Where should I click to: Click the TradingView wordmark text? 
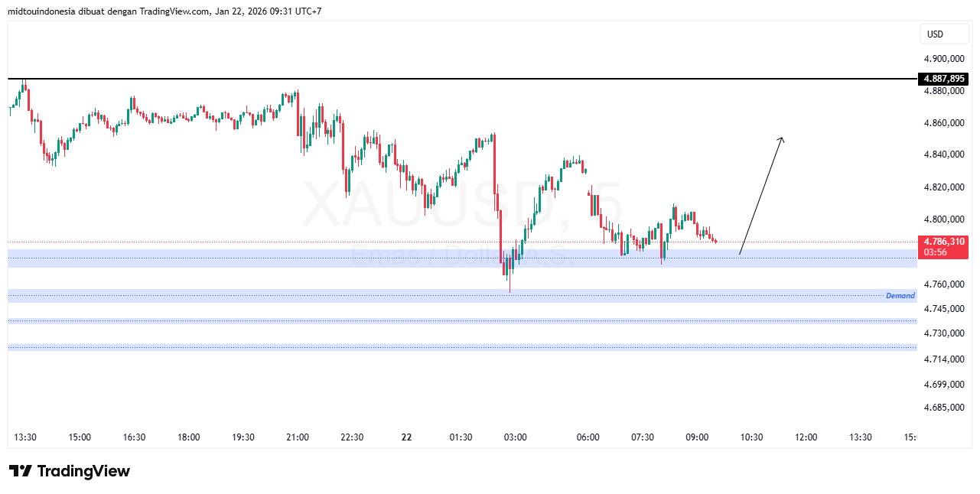click(83, 471)
